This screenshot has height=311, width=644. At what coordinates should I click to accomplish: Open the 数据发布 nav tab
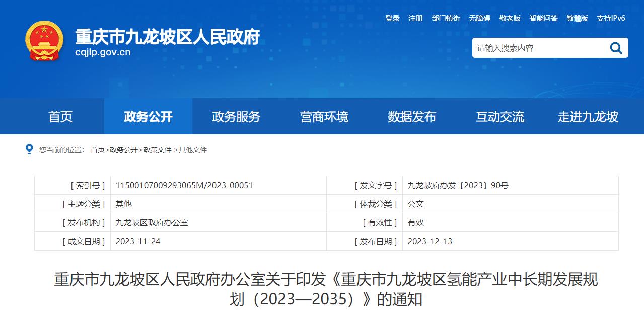click(x=412, y=117)
